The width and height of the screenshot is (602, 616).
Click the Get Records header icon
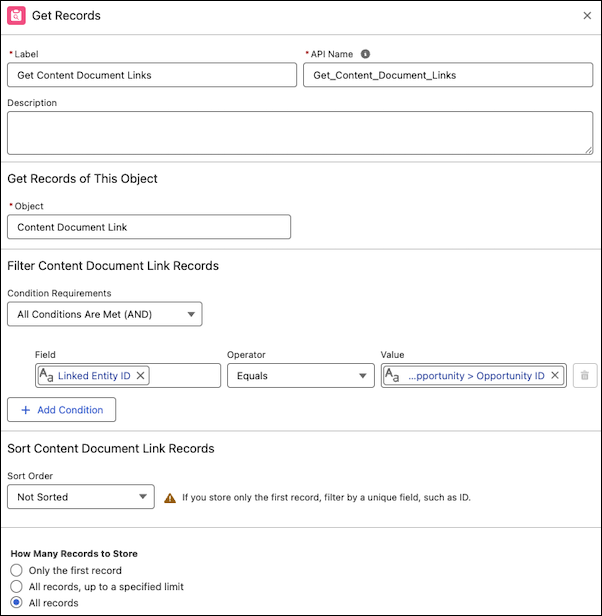[x=17, y=16]
